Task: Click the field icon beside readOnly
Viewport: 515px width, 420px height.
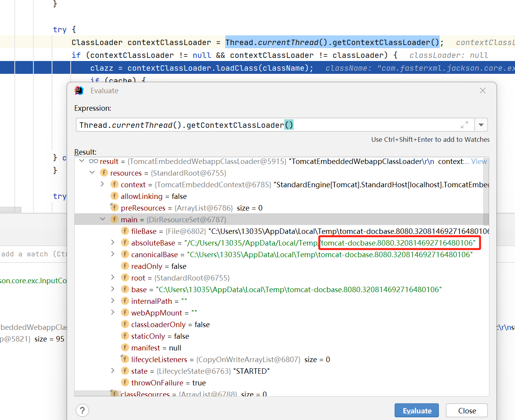Action: pyautogui.click(x=125, y=266)
